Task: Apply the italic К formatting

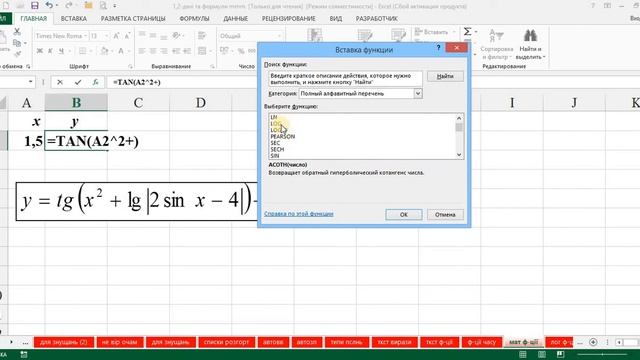Action: (50, 51)
